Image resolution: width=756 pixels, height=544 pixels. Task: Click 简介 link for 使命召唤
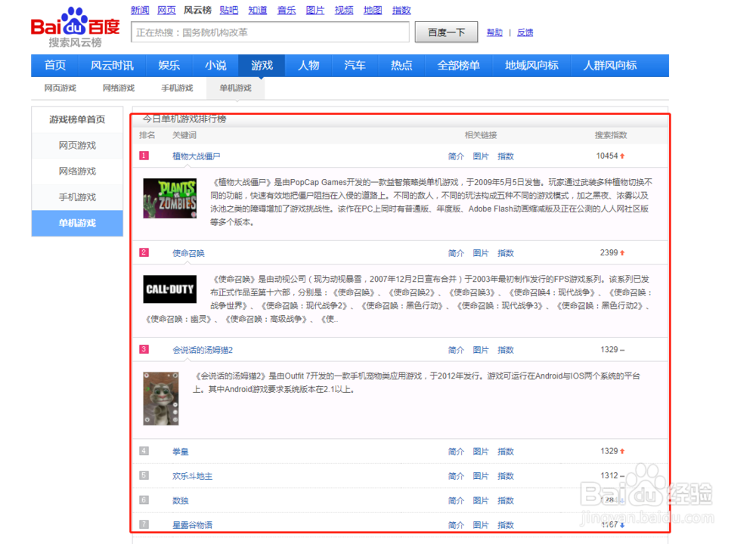[455, 253]
